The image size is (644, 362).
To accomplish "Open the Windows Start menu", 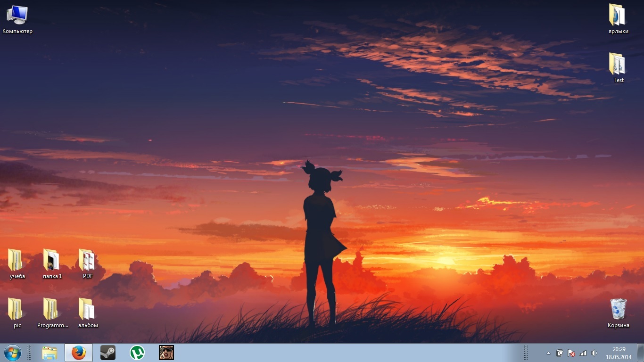I will pyautogui.click(x=12, y=353).
